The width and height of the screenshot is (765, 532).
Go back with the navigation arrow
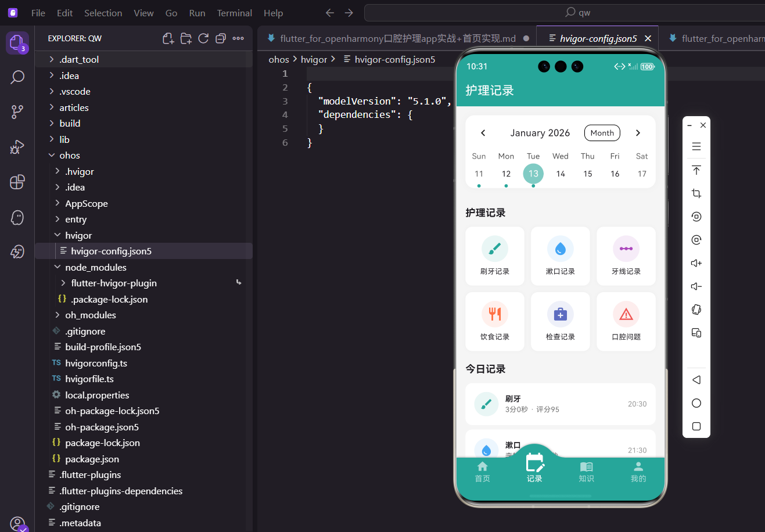(330, 12)
